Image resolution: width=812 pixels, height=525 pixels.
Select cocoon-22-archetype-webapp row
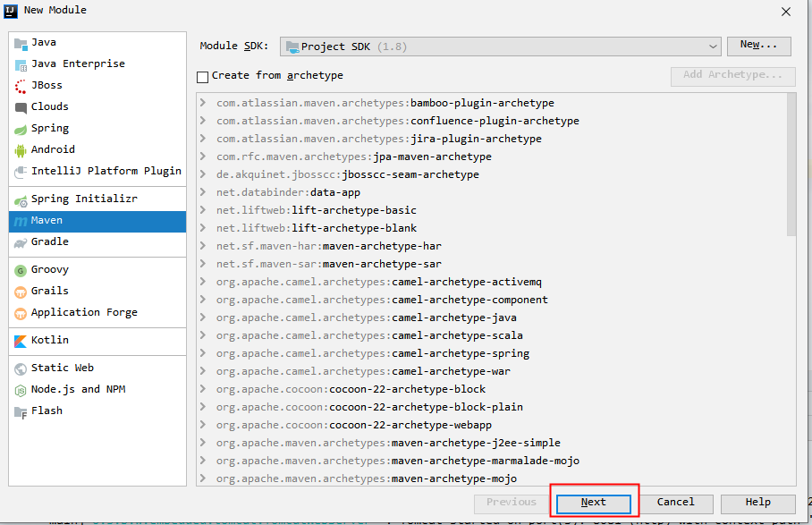tap(492, 425)
